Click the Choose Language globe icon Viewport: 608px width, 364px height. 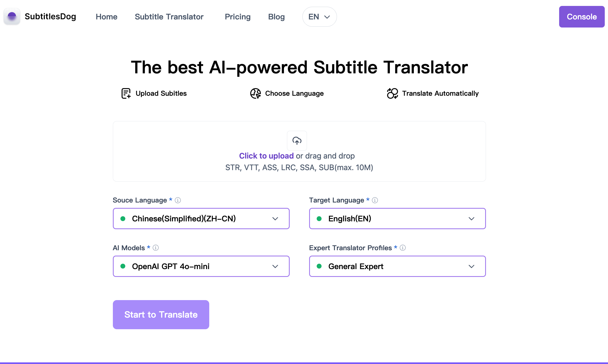point(255,94)
